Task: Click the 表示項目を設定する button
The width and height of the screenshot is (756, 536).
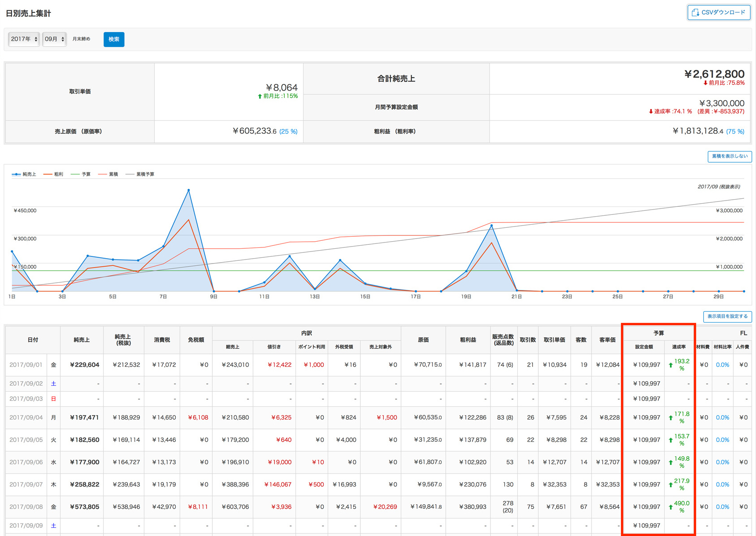Action: 727,316
